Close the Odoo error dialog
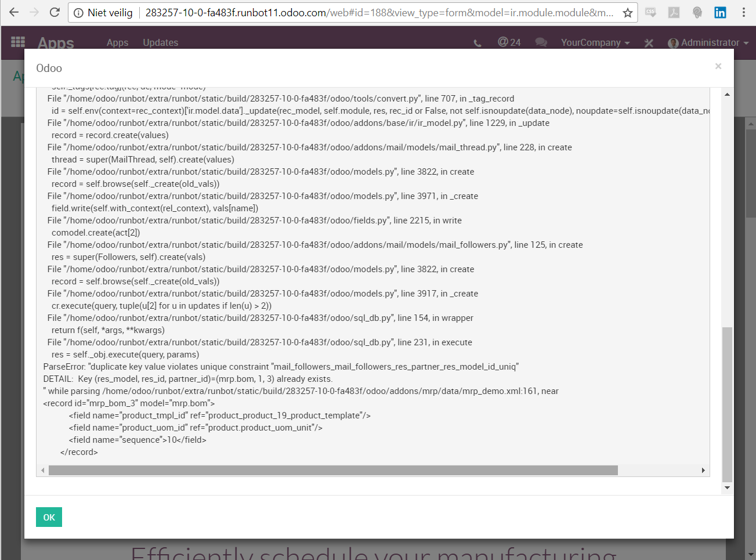 [718, 66]
